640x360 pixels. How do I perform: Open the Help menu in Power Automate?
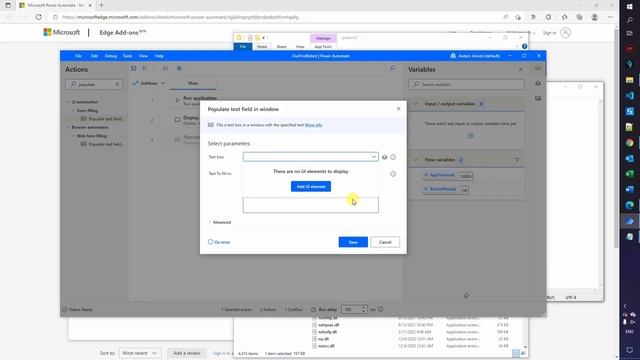[x=159, y=56]
